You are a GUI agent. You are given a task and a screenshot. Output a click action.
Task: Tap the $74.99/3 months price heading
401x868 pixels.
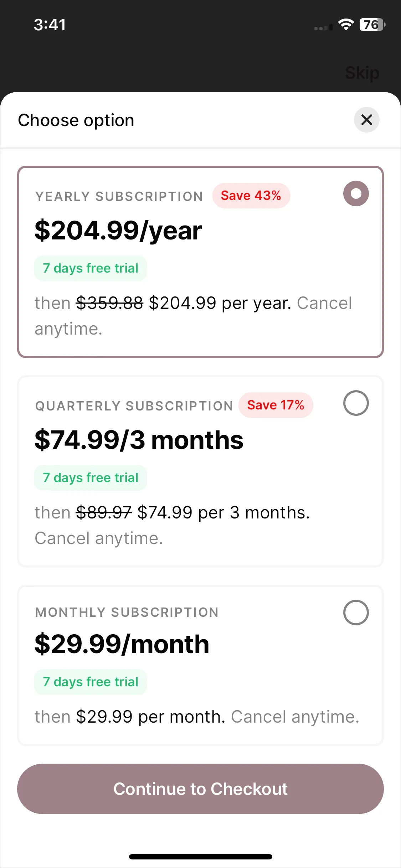(x=139, y=440)
